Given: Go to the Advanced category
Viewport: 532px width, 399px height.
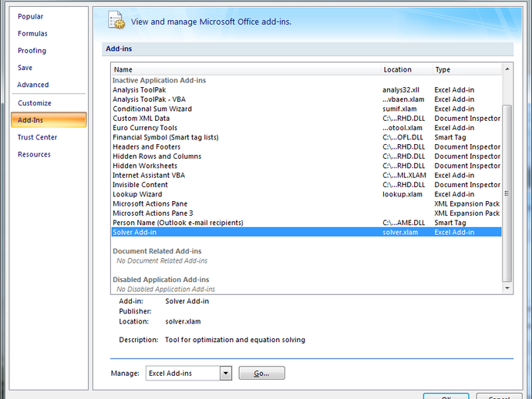Looking at the screenshot, I should (x=33, y=85).
